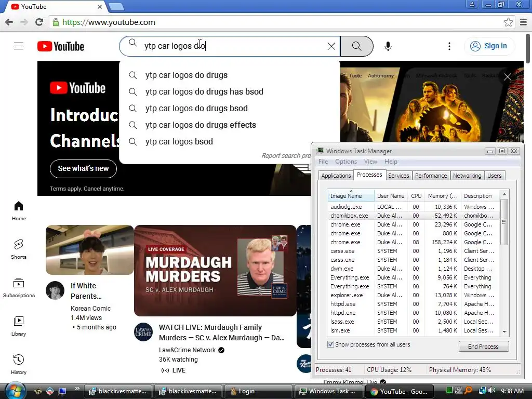
Task: Open the Murdaugh Murders live thumbnail
Action: [215, 270]
